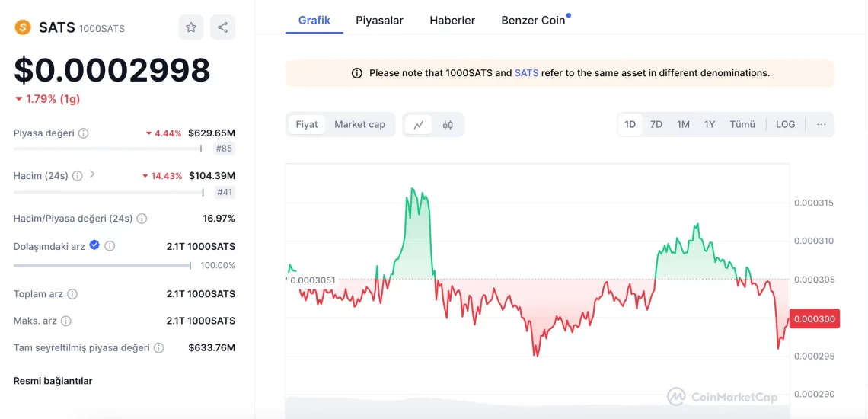This screenshot has width=868, height=419.
Task: Click the share icon next to SATS
Action: pos(222,27)
